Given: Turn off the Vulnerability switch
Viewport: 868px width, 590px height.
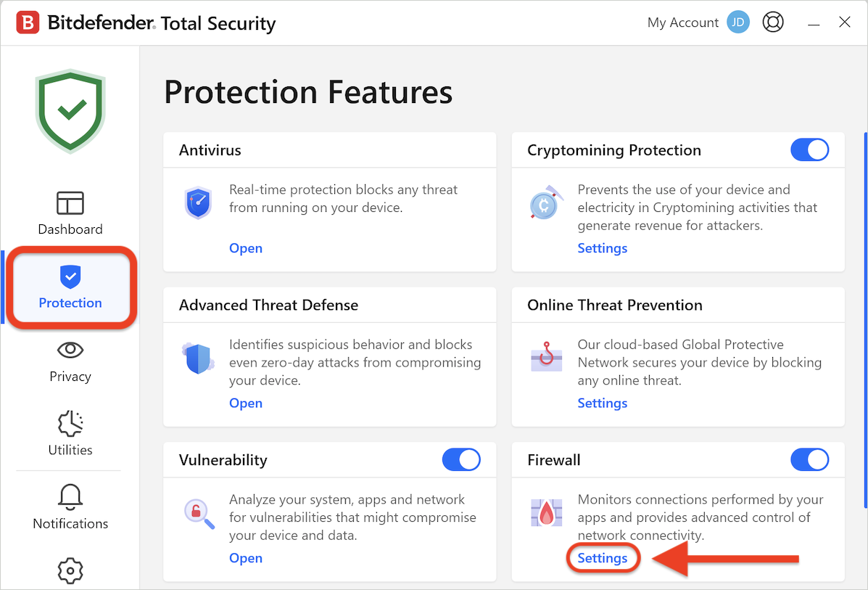Looking at the screenshot, I should [x=461, y=460].
